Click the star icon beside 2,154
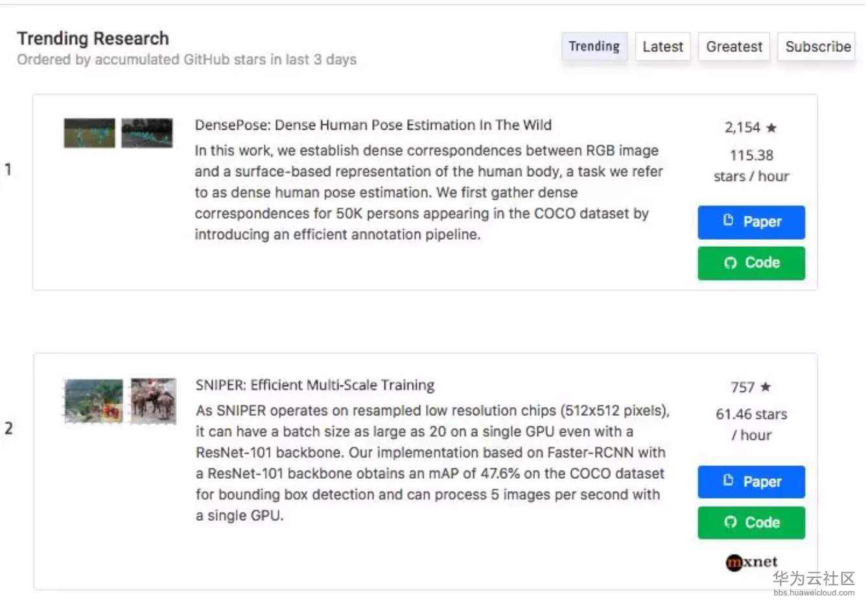Viewport: 868px width, 609px height. pos(771,128)
